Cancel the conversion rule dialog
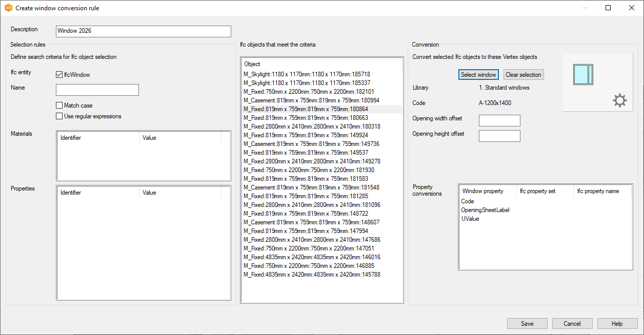 coord(572,324)
